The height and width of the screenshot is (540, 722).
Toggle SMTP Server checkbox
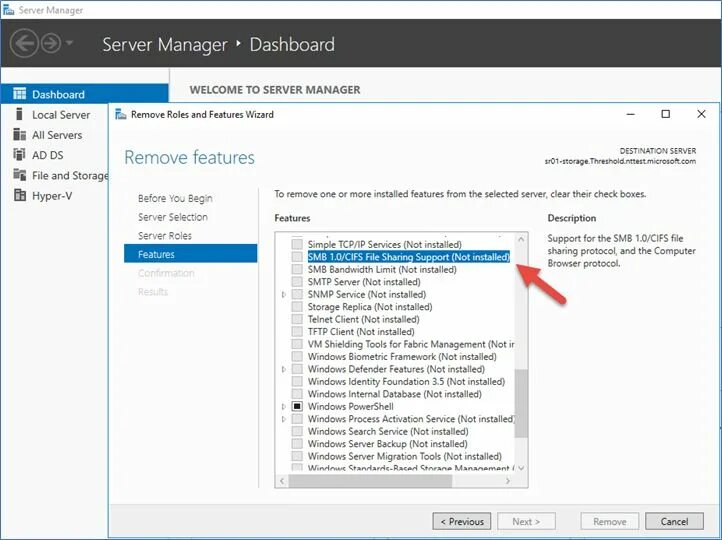[297, 281]
